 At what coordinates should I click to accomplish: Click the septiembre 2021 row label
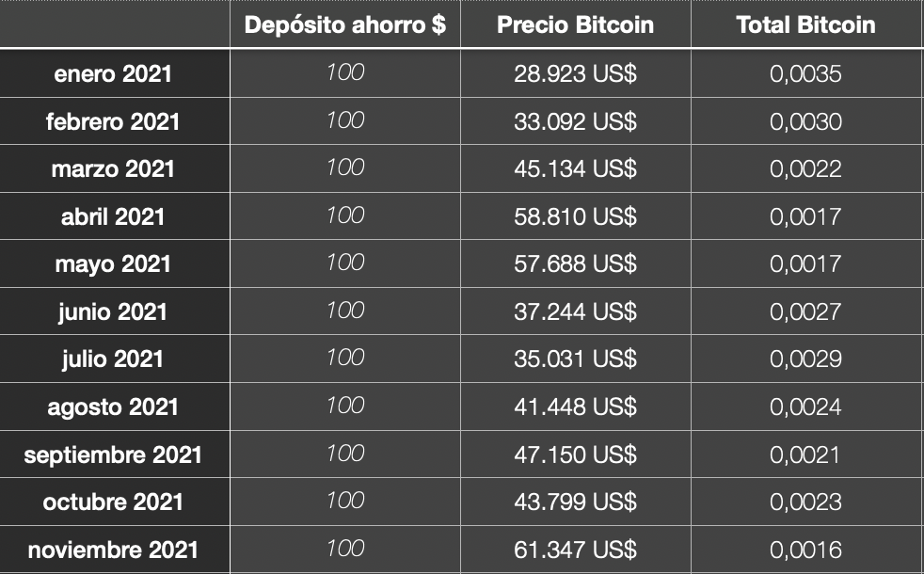pos(114,454)
